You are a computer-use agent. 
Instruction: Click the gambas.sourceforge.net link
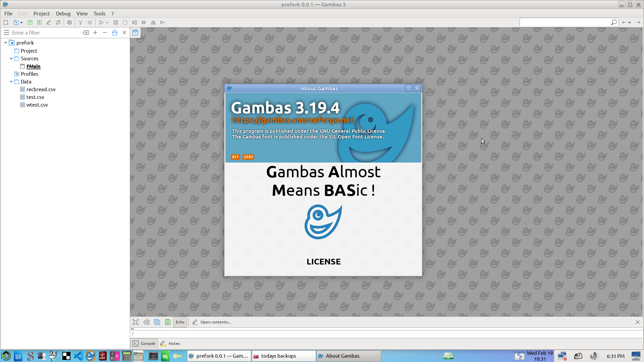[x=292, y=120]
